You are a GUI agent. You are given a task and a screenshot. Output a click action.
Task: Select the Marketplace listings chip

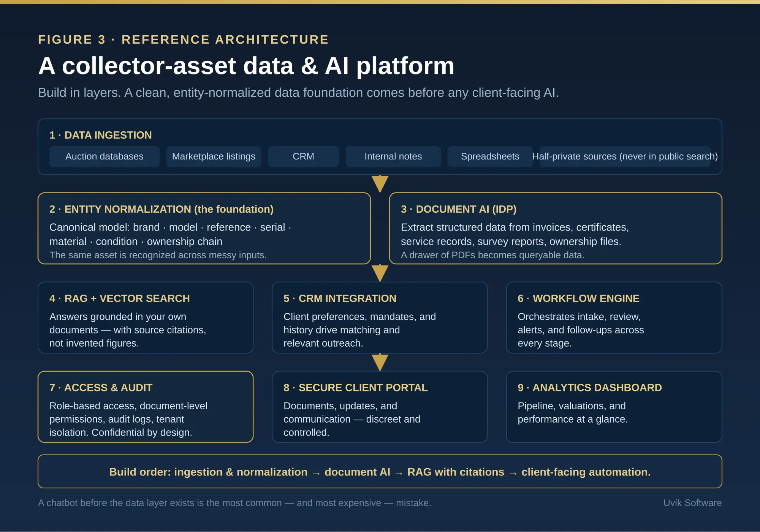(214, 156)
